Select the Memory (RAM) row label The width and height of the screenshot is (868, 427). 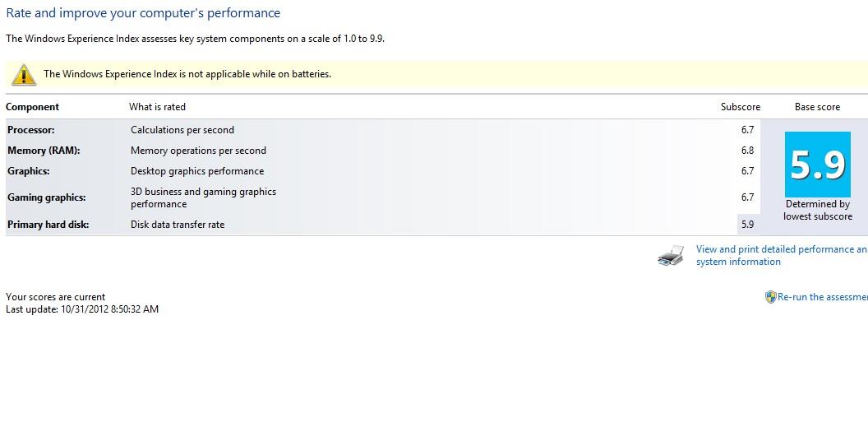pyautogui.click(x=44, y=151)
